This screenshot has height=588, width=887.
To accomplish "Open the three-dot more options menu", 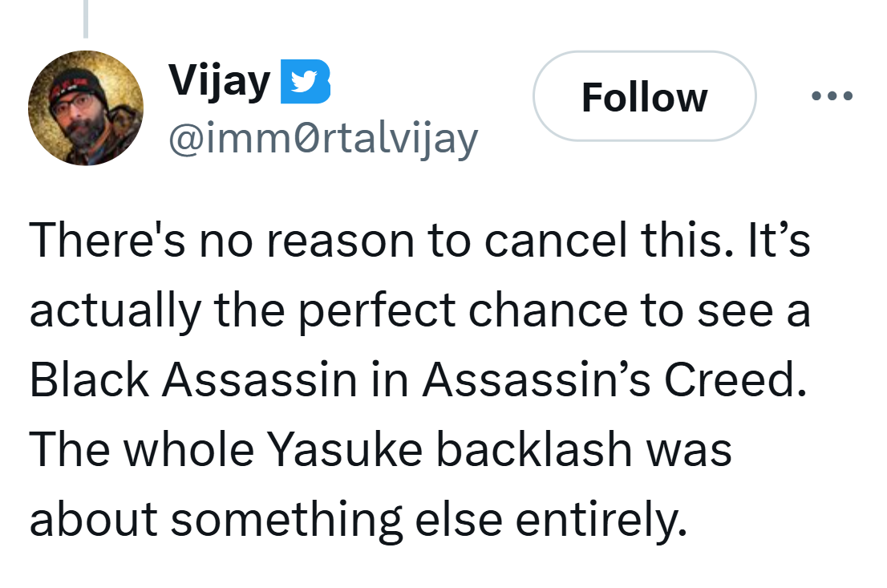I will [832, 96].
